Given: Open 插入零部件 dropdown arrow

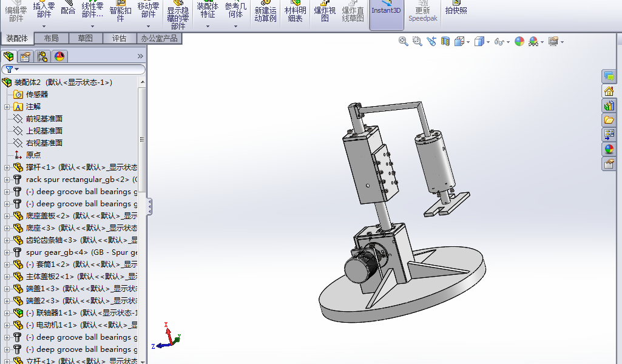Looking at the screenshot, I should pyautogui.click(x=44, y=27).
